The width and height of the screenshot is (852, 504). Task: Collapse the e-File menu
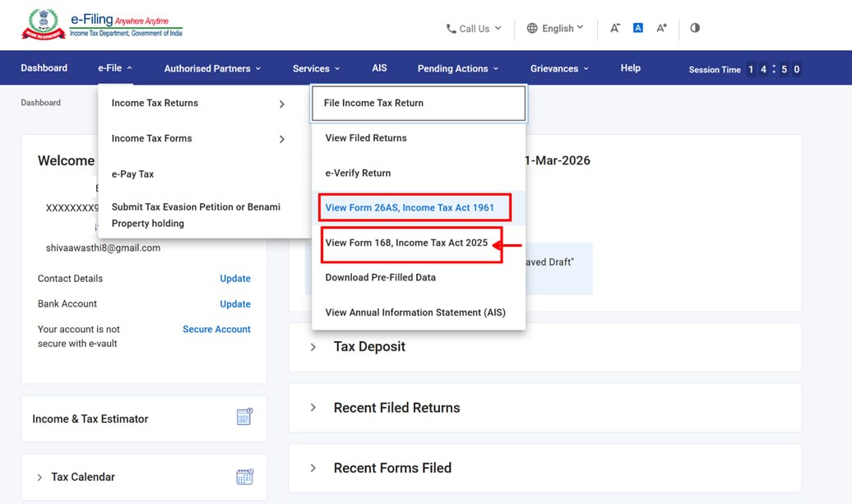(x=114, y=68)
